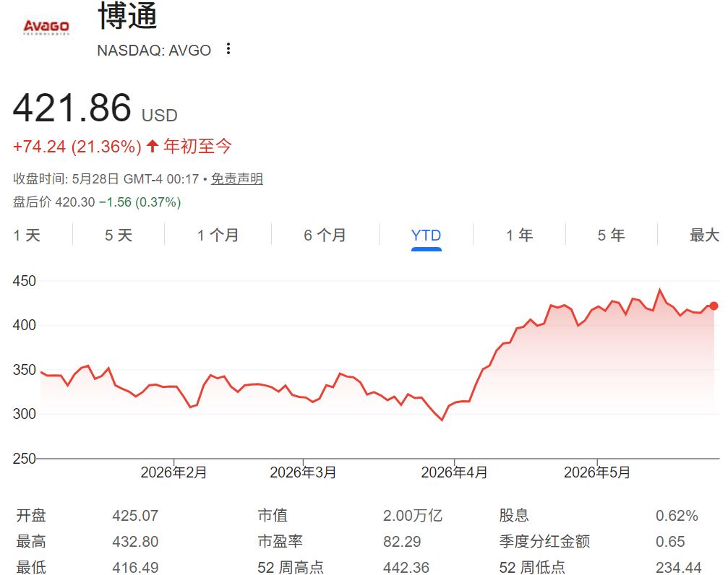Click the 最低 value 416.49
This screenshot has height=575, width=728.
coord(135,568)
